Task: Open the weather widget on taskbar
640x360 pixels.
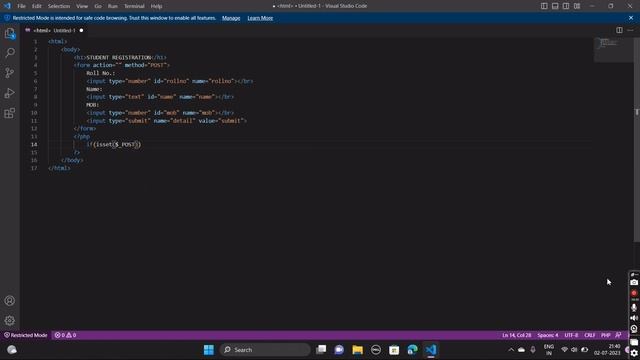Action: [11, 350]
